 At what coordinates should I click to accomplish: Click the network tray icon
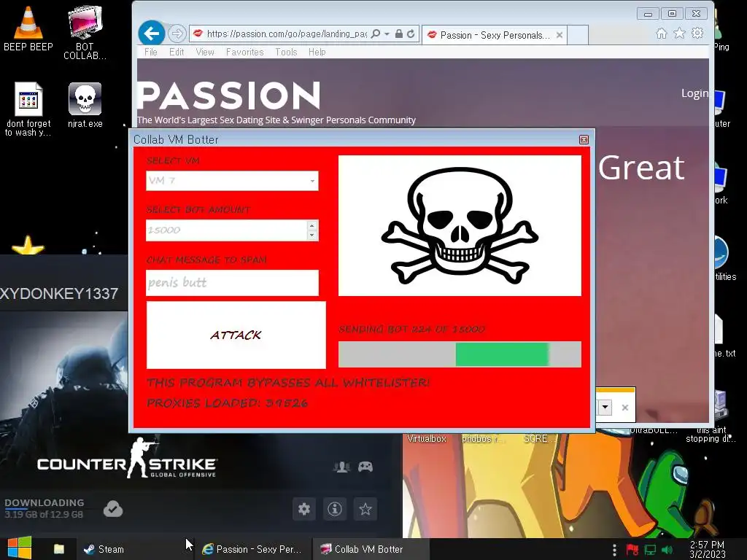(650, 550)
